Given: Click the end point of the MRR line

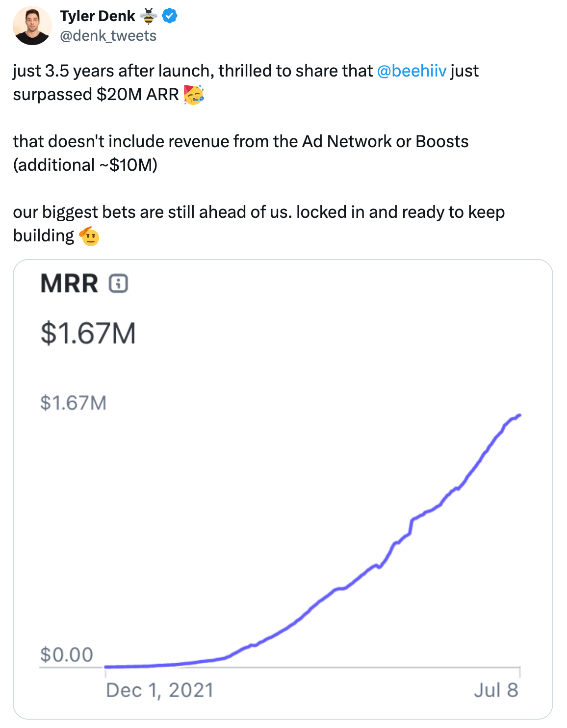Looking at the screenshot, I should (519, 416).
